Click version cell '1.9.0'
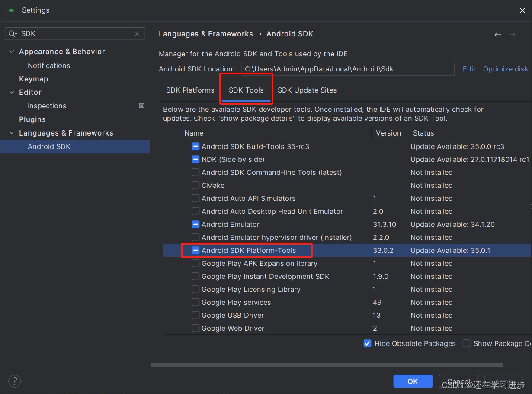Screen dimensions: 532x394 [x=381, y=276]
